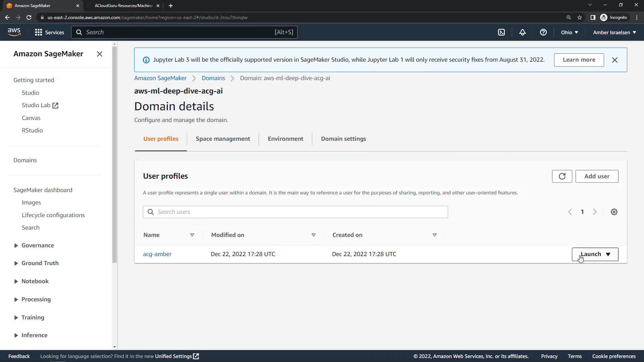Sort table by Name column arrow
The image size is (644, 362).
[x=192, y=235]
